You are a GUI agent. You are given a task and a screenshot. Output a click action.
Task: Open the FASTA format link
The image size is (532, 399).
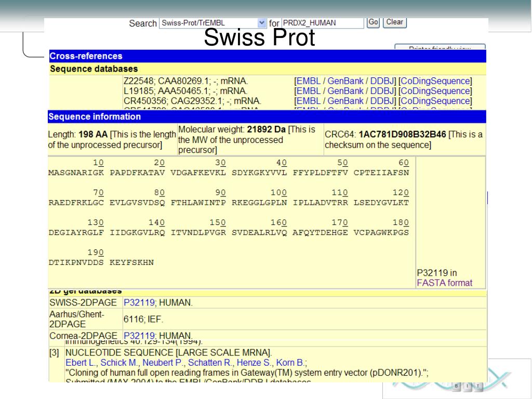pos(445,283)
